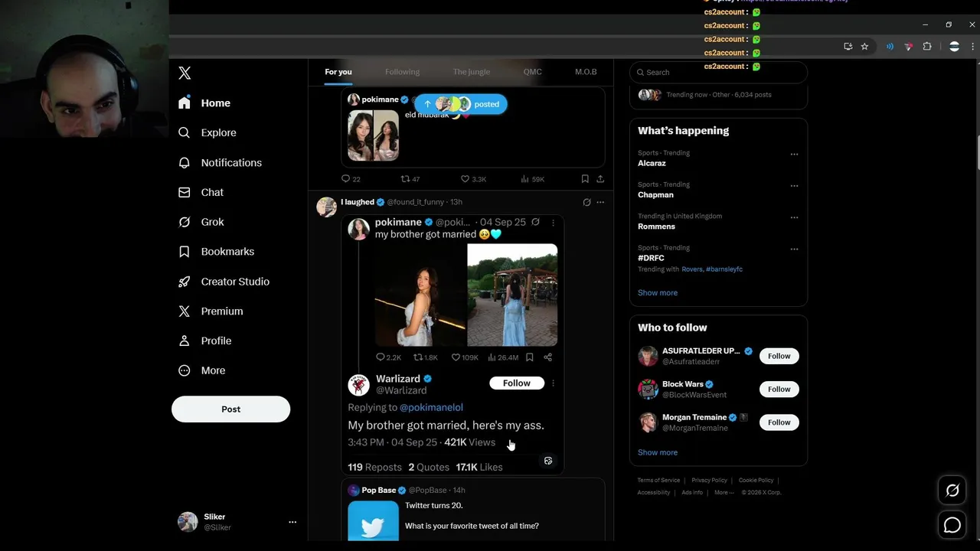980x551 pixels.
Task: Click Grok icon on I laughed post
Action: click(x=586, y=202)
